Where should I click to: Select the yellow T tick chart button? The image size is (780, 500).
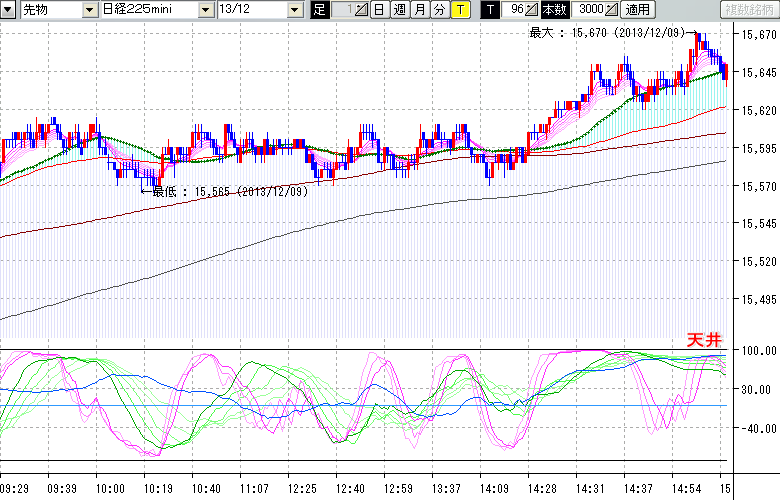click(459, 9)
